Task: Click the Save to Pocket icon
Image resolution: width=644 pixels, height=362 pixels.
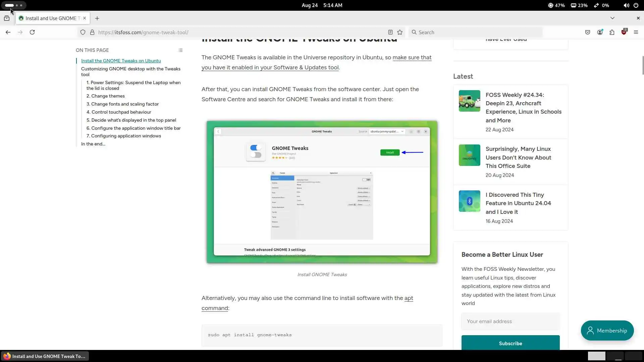Action: point(588,32)
